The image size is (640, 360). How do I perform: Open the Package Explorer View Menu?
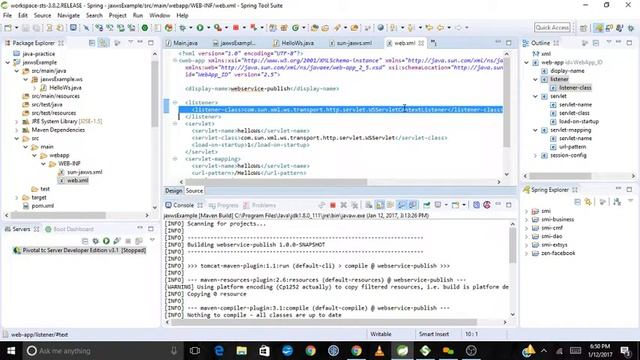[130, 42]
